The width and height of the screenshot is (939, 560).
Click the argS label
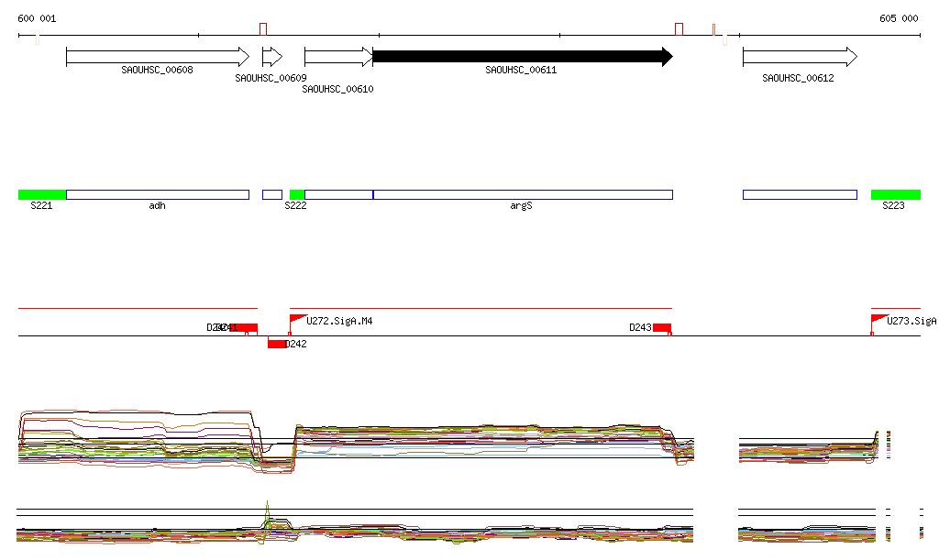coord(521,206)
